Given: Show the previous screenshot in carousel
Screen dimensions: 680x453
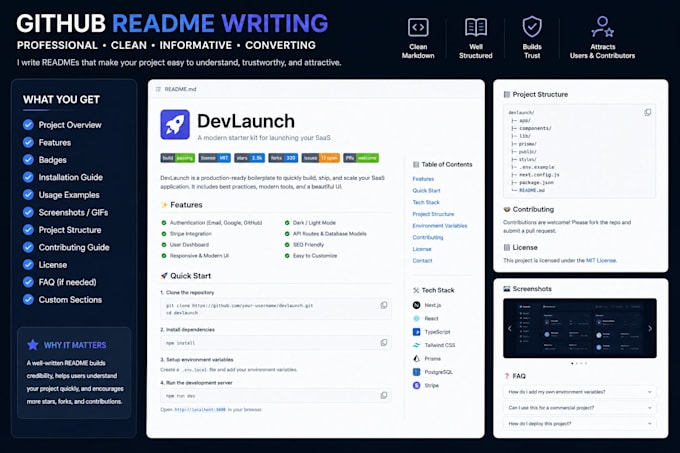Looking at the screenshot, I should click(510, 329).
